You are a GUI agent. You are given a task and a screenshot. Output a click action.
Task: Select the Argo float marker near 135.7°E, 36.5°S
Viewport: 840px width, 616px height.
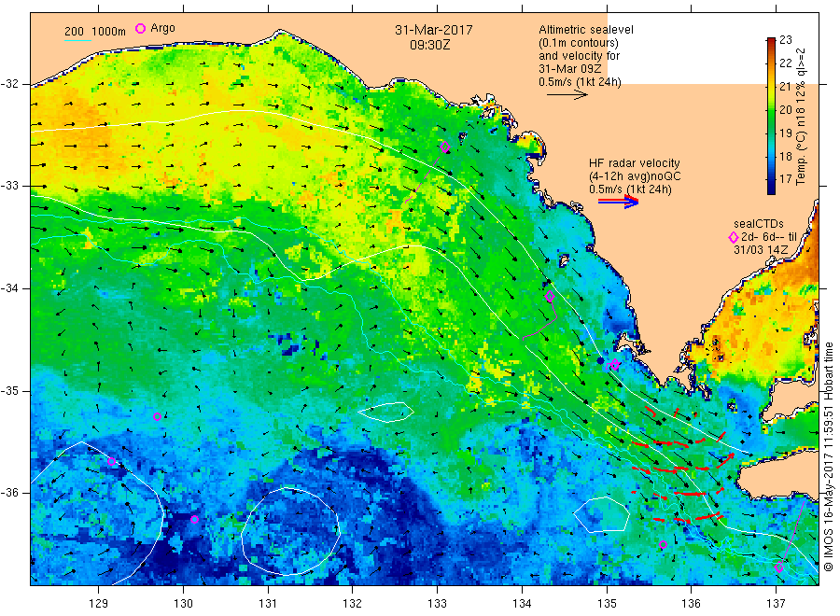pos(663,544)
